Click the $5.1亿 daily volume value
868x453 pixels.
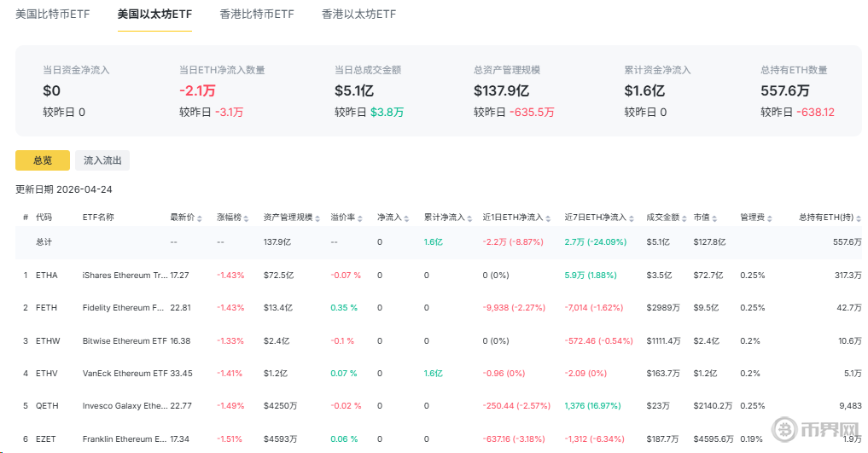[x=353, y=90]
